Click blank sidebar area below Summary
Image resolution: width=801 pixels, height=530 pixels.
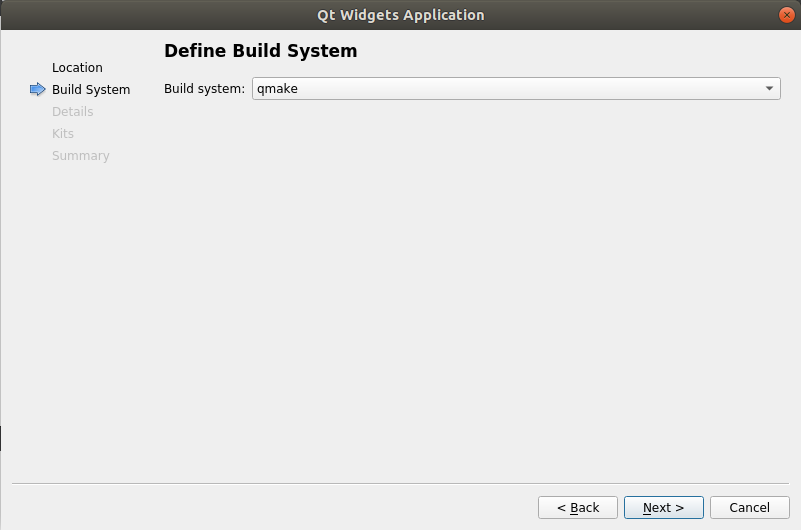click(80, 300)
